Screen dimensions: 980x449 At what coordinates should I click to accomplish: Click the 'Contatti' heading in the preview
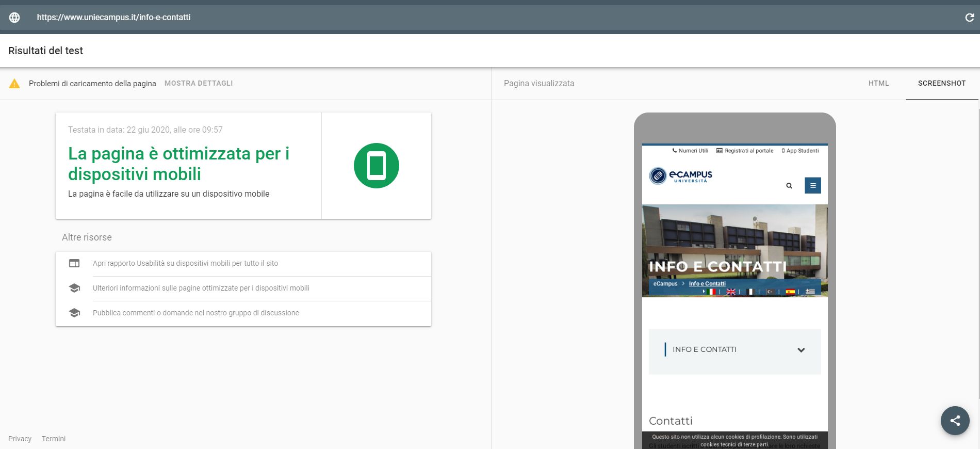coord(671,421)
